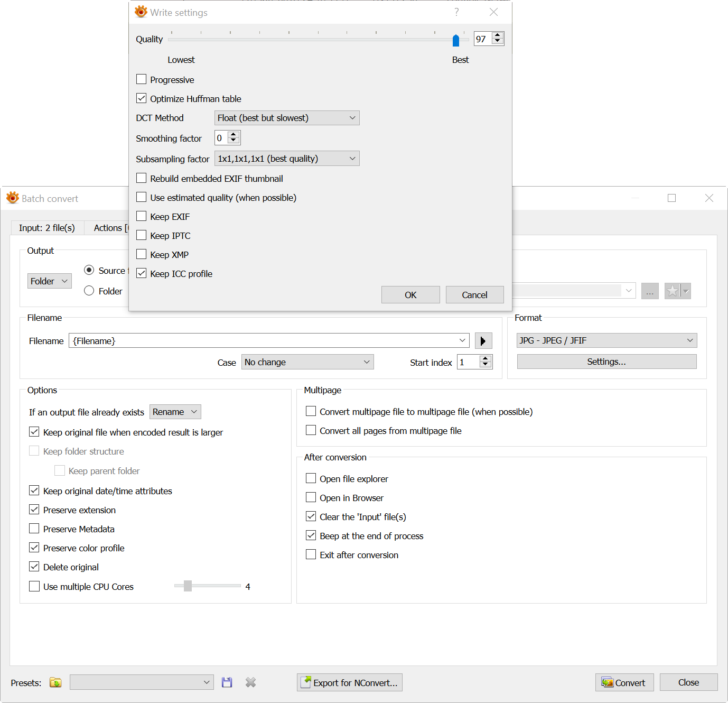Switch to the Input: 2 file(s) tab
Viewport: 728px width, 703px height.
(47, 228)
